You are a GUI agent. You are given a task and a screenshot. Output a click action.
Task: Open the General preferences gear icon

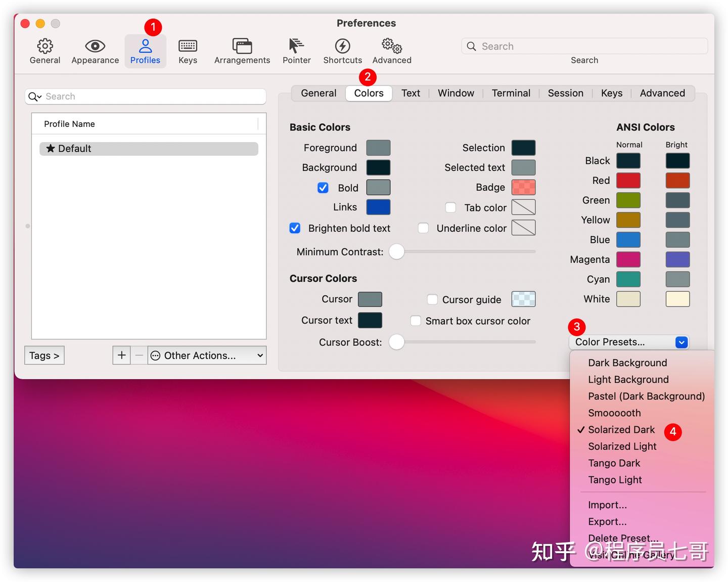[45, 46]
